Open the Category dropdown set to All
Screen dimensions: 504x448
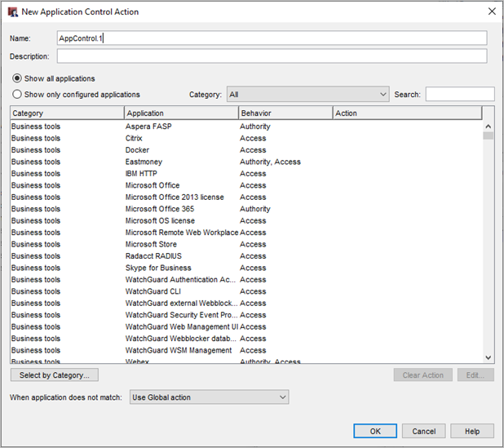tap(307, 95)
